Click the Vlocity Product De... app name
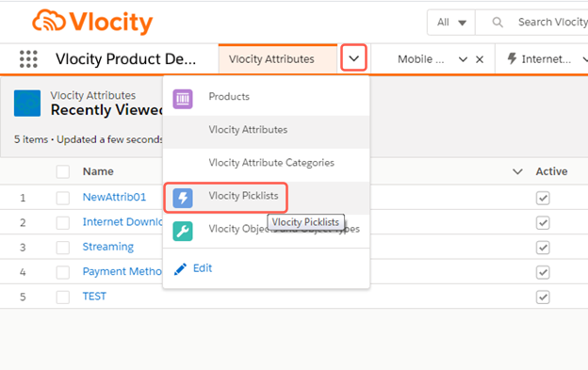Image resolution: width=588 pixels, height=370 pixels. [125, 59]
